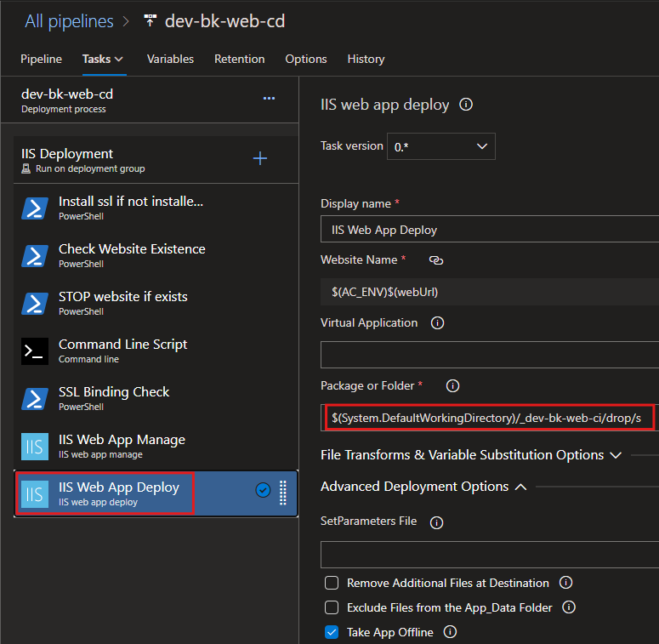Switch to the Pipeline tab
Image resolution: width=659 pixels, height=644 pixels.
tap(41, 59)
